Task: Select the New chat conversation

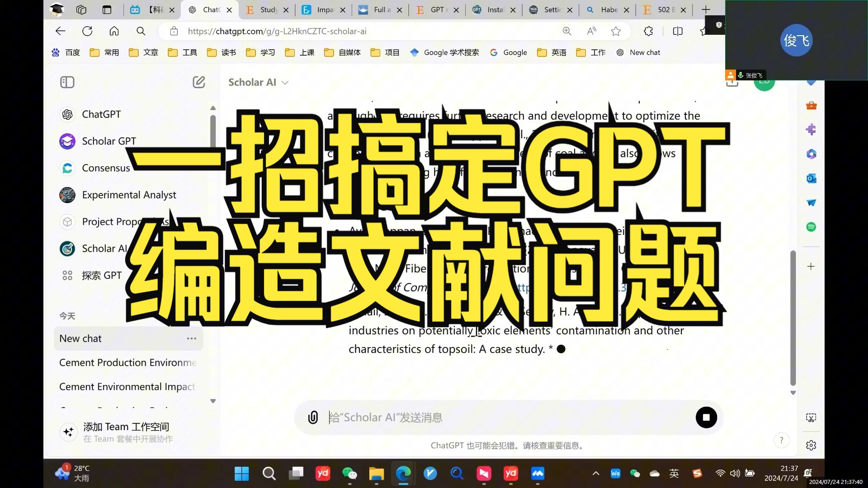Action: [128, 338]
